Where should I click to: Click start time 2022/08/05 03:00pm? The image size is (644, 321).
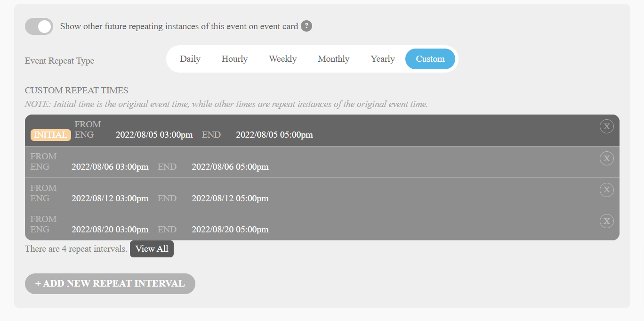click(154, 135)
